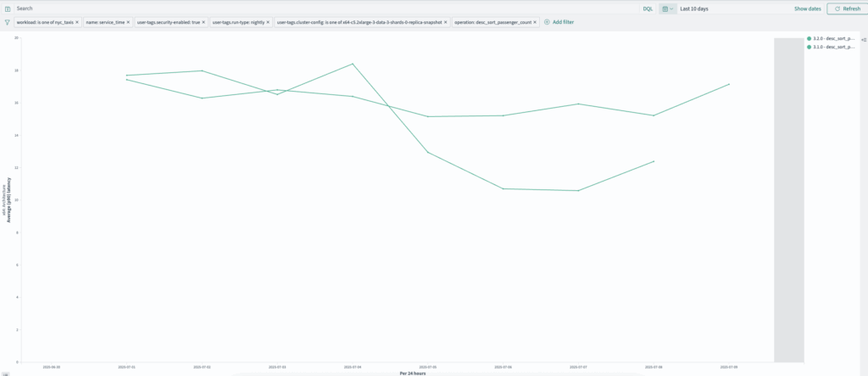The image size is (868, 376).
Task: Focus the Search query input field
Action: click(325, 8)
